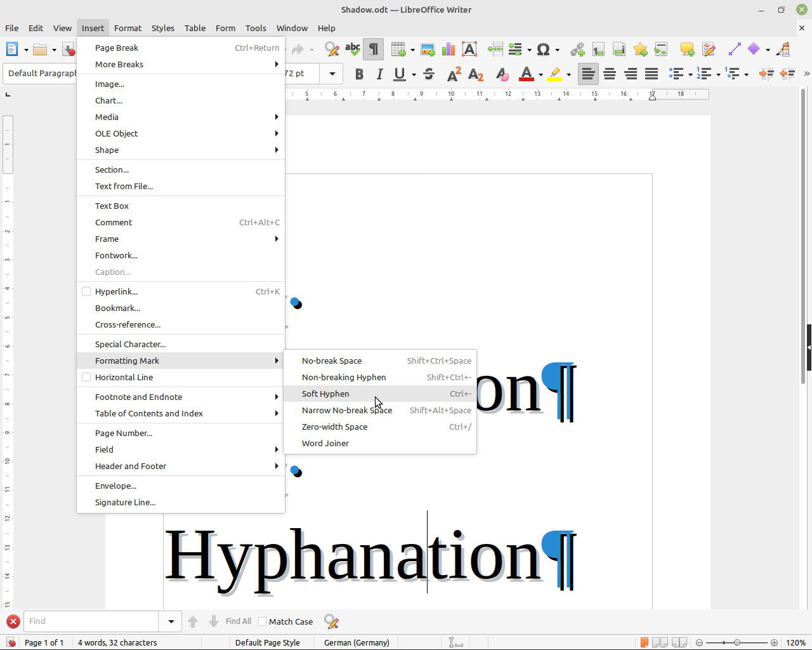The image size is (812, 650).
Task: Switch to book view in status bar
Action: 679,642
